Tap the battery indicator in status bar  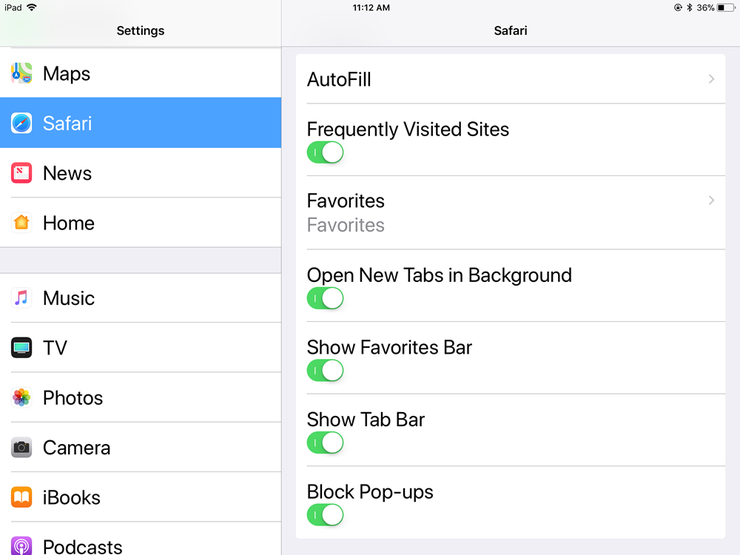click(725, 8)
